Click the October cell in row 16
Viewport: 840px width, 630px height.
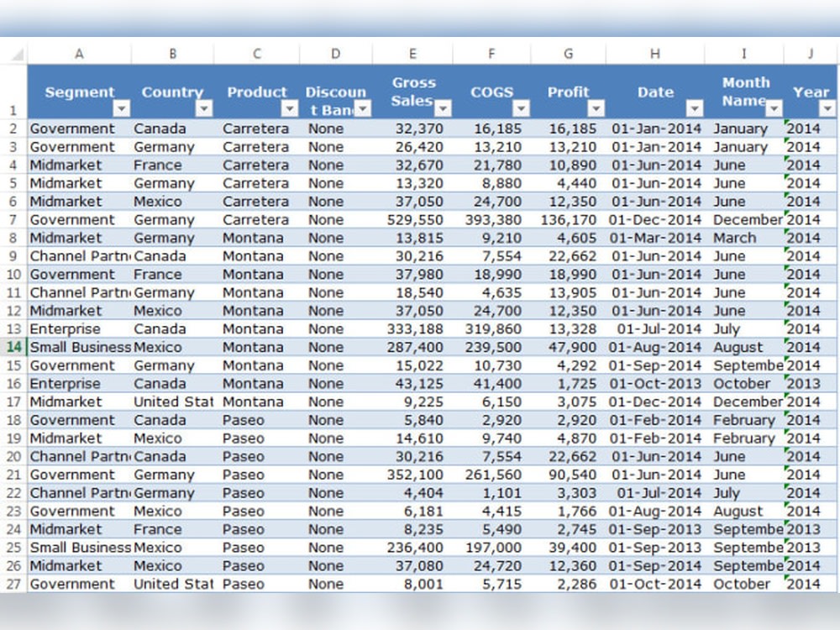[744, 384]
